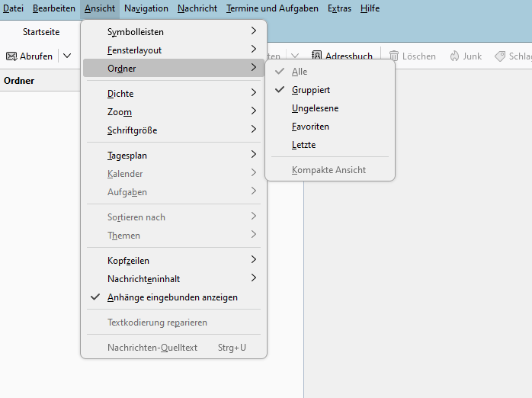Click the Löschen trash icon
532x398 pixels.
[x=394, y=56]
